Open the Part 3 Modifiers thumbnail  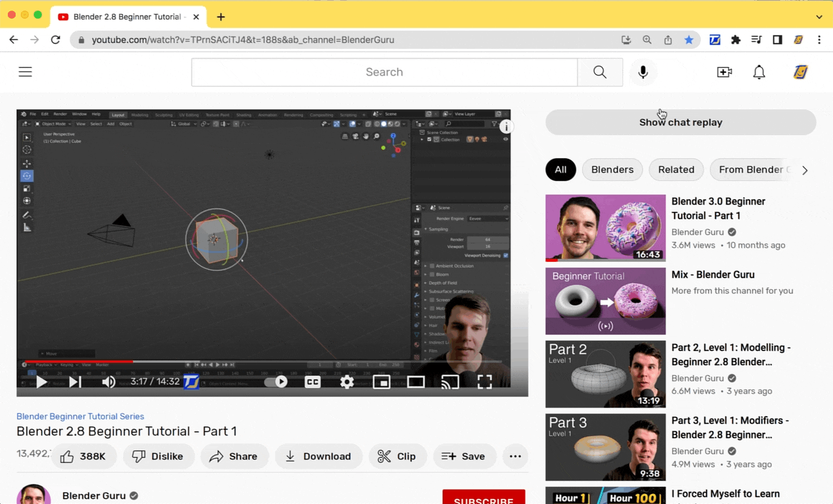click(x=606, y=447)
